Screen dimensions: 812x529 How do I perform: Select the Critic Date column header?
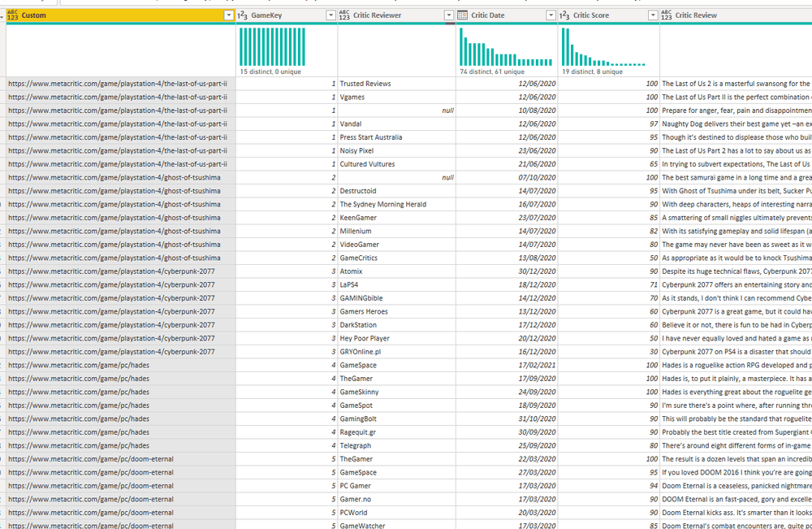click(x=507, y=15)
